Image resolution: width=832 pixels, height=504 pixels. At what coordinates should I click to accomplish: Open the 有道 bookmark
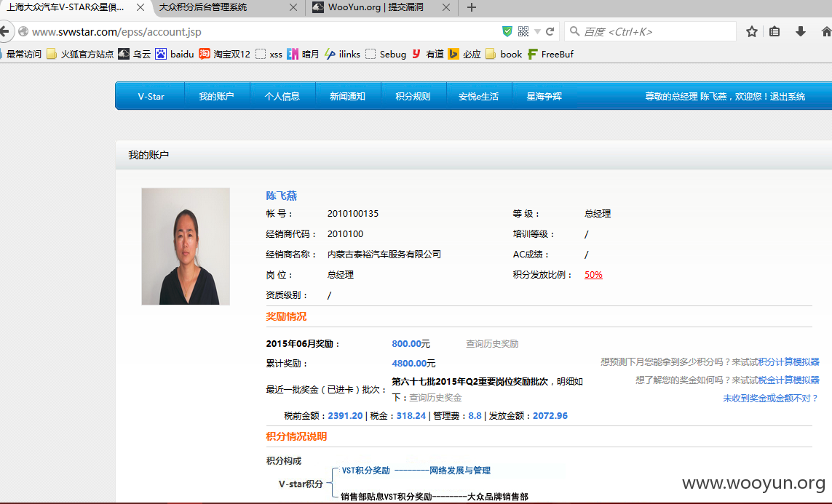coord(428,54)
